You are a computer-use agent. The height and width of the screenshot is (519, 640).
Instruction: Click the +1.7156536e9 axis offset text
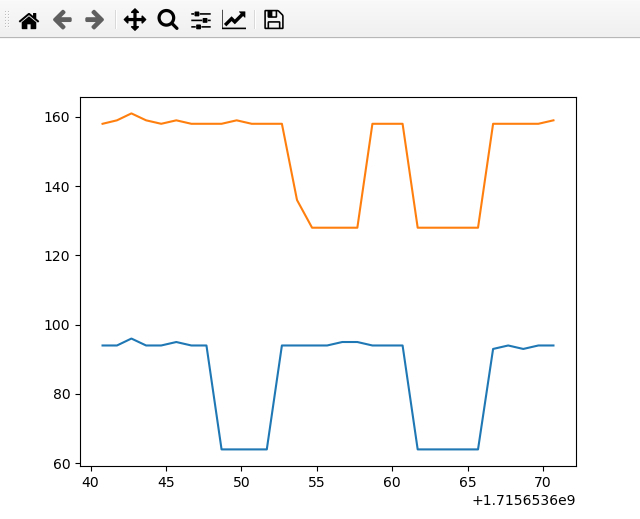(x=524, y=500)
